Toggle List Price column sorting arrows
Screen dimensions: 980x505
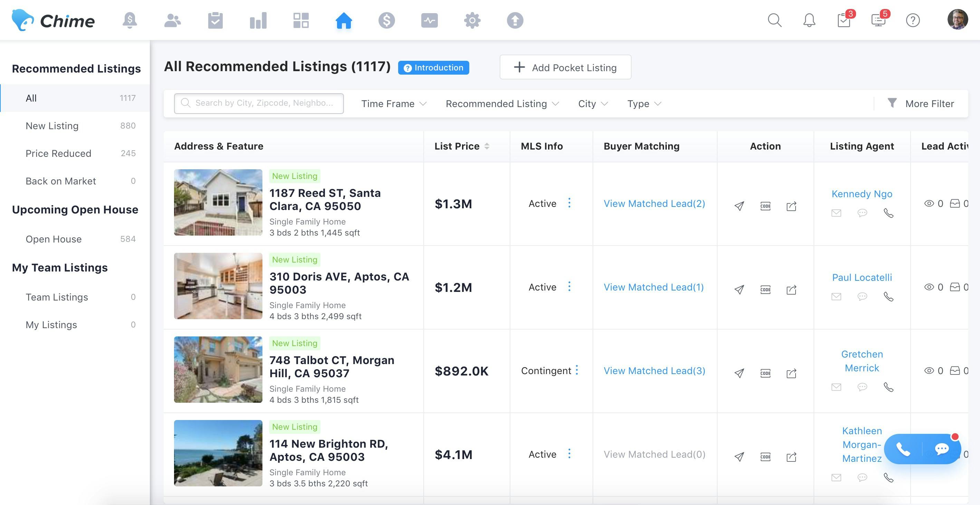click(x=487, y=146)
